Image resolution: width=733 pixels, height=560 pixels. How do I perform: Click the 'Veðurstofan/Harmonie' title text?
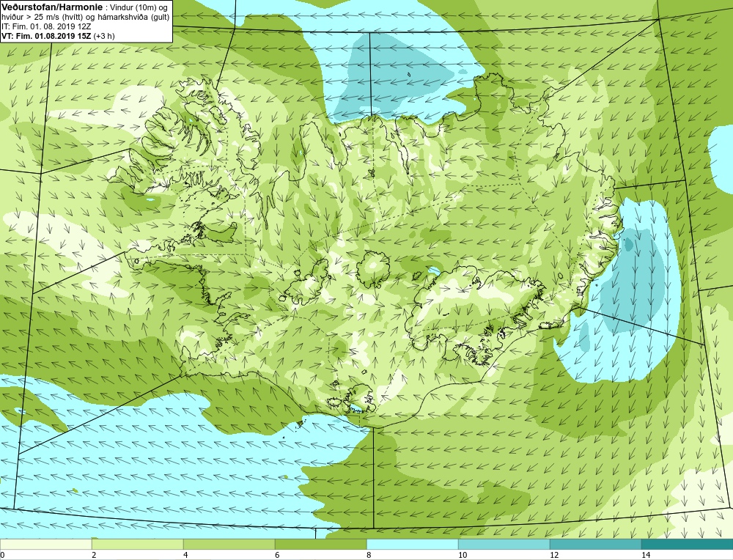pos(51,7)
